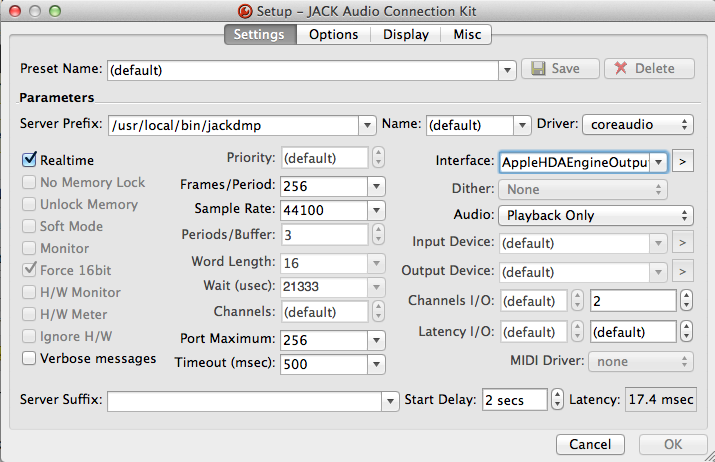Toggle the Monitor checkbox
This screenshot has width=715, height=462.
tap(29, 248)
